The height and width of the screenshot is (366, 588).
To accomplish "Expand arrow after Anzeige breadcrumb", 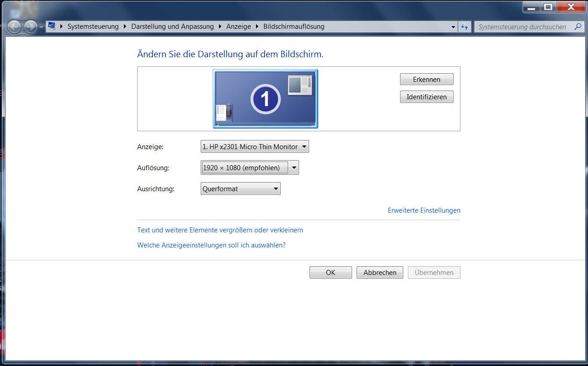I will [257, 27].
